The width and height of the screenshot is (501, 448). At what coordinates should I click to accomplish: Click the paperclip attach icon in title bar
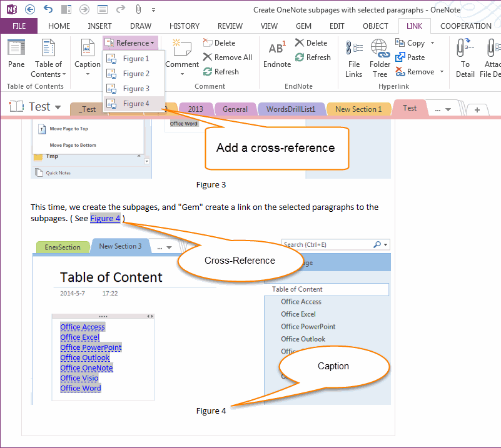(138, 9)
